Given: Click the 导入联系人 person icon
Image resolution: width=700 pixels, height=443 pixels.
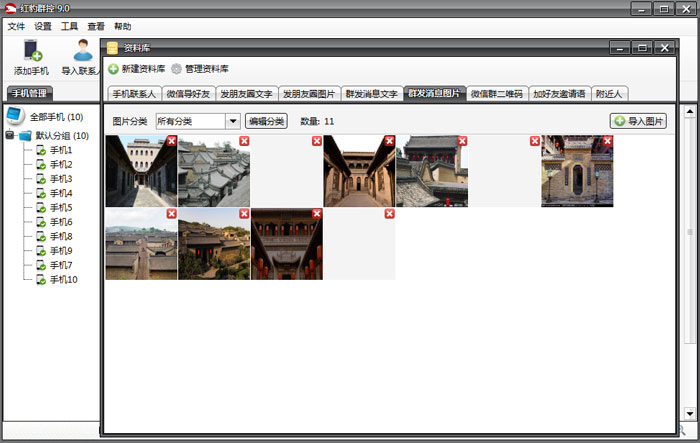Looking at the screenshot, I should (83, 50).
